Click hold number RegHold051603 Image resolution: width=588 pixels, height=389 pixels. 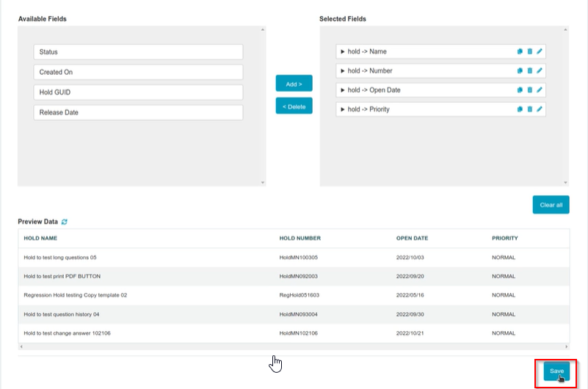[300, 295]
